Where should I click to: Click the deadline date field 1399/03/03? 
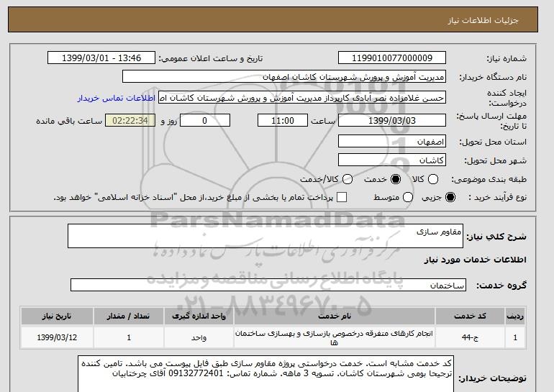(392, 120)
